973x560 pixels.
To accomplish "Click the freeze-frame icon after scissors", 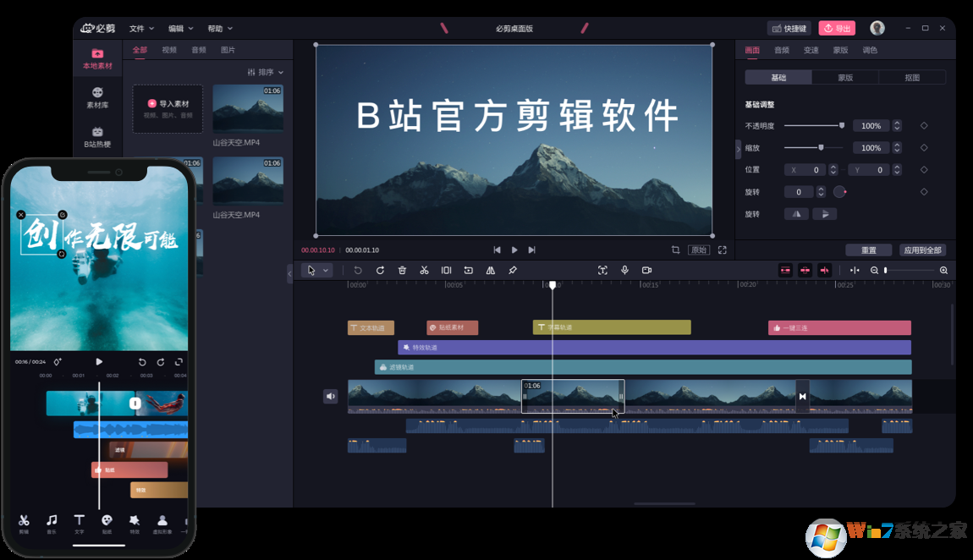I will click(446, 271).
